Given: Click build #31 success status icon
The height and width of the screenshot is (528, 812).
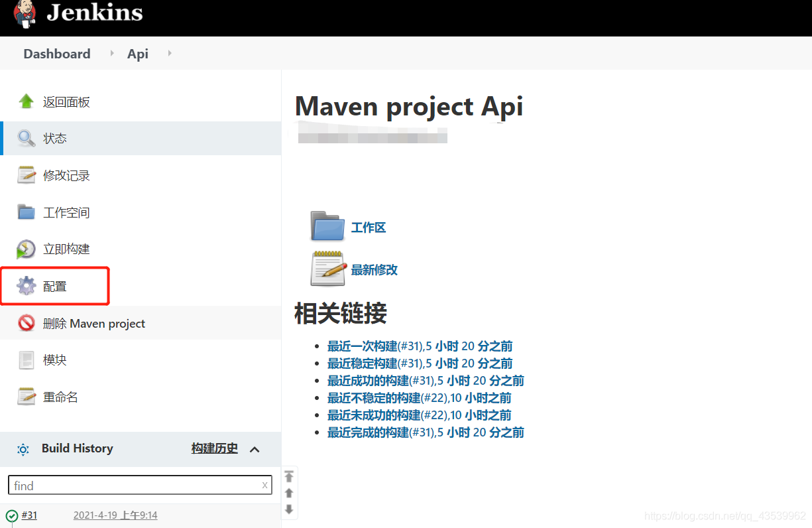Looking at the screenshot, I should [x=12, y=515].
